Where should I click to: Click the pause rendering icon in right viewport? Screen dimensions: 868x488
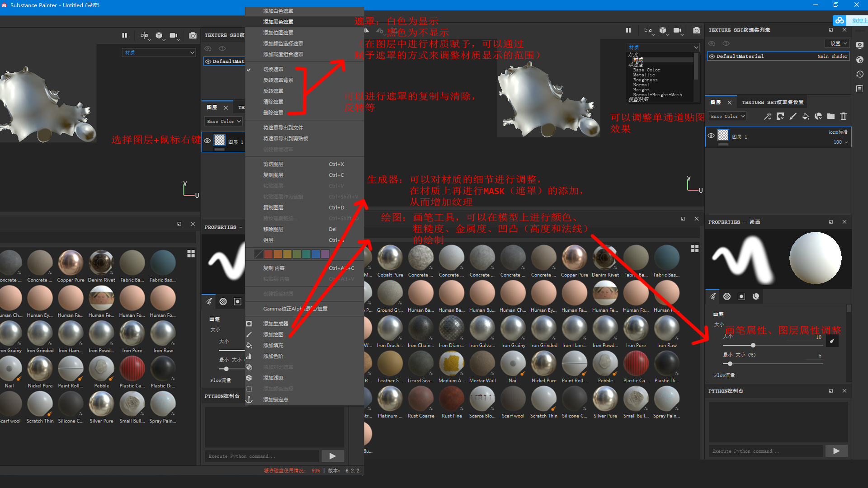pyautogui.click(x=628, y=30)
